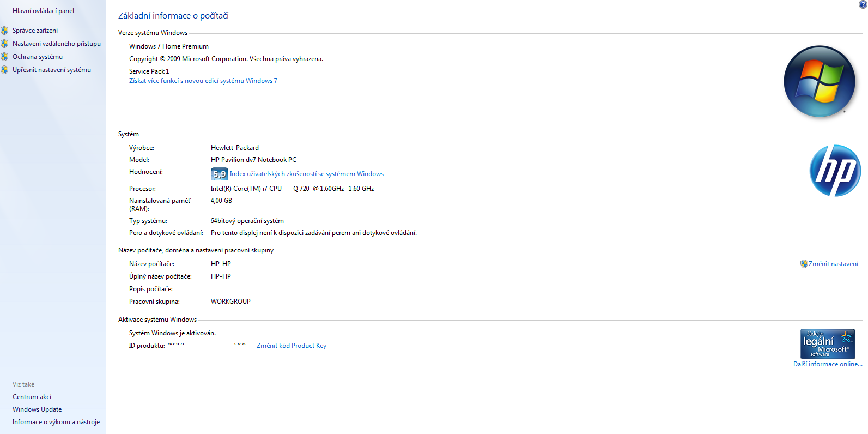Click shield icon beside Upřesnit nastavení systému
This screenshot has width=868, height=434.
point(4,70)
